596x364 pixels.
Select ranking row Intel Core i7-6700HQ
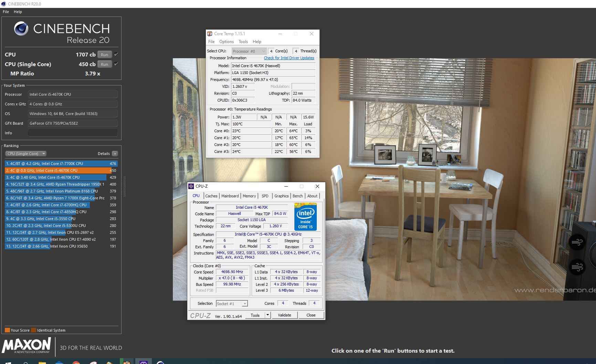pyautogui.click(x=61, y=205)
